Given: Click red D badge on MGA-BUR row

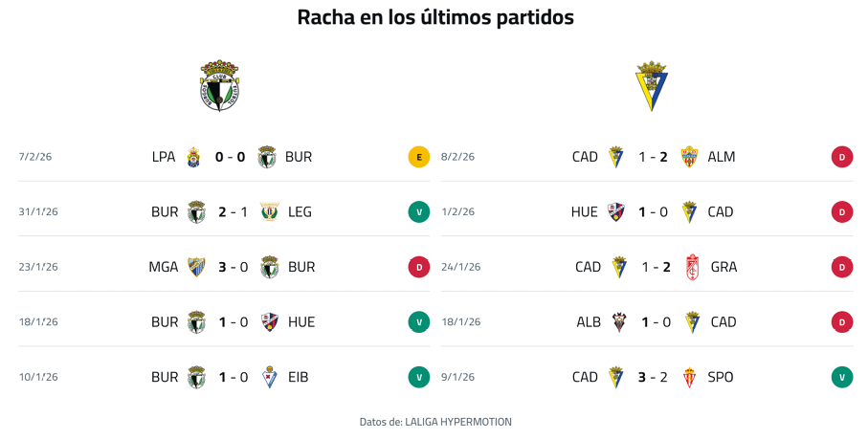Looking at the screenshot, I should coord(418,267).
